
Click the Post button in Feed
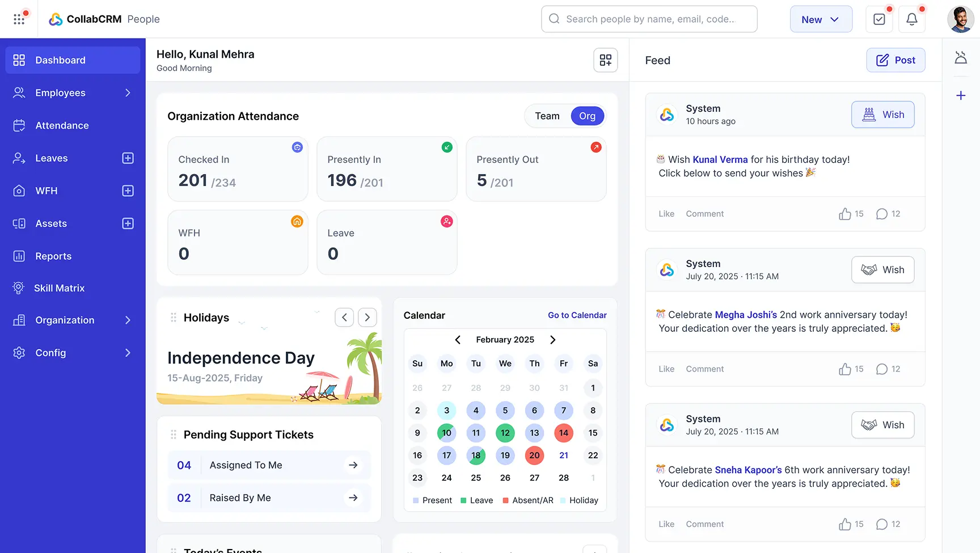(x=895, y=60)
